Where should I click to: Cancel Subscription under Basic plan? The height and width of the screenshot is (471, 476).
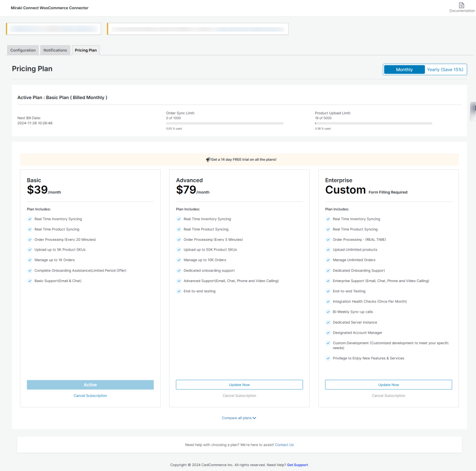coord(90,396)
